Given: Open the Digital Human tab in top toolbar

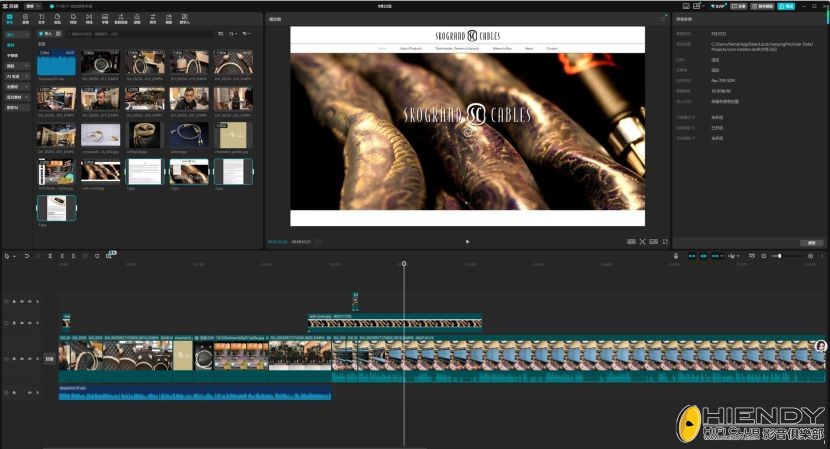Looking at the screenshot, I should point(184,19).
